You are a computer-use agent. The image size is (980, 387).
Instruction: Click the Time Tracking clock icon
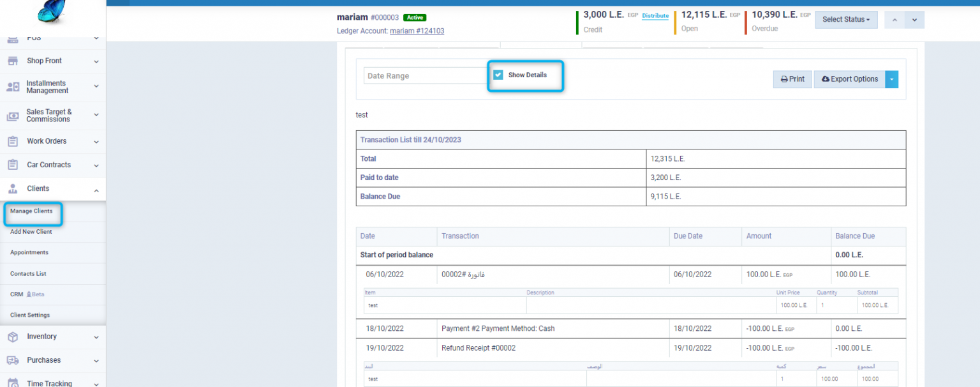[x=12, y=382]
